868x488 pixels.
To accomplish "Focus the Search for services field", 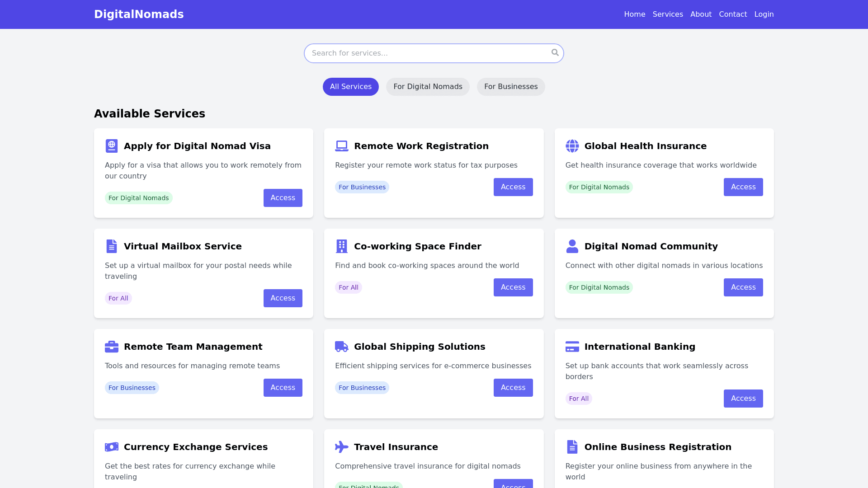I will tap(427, 53).
